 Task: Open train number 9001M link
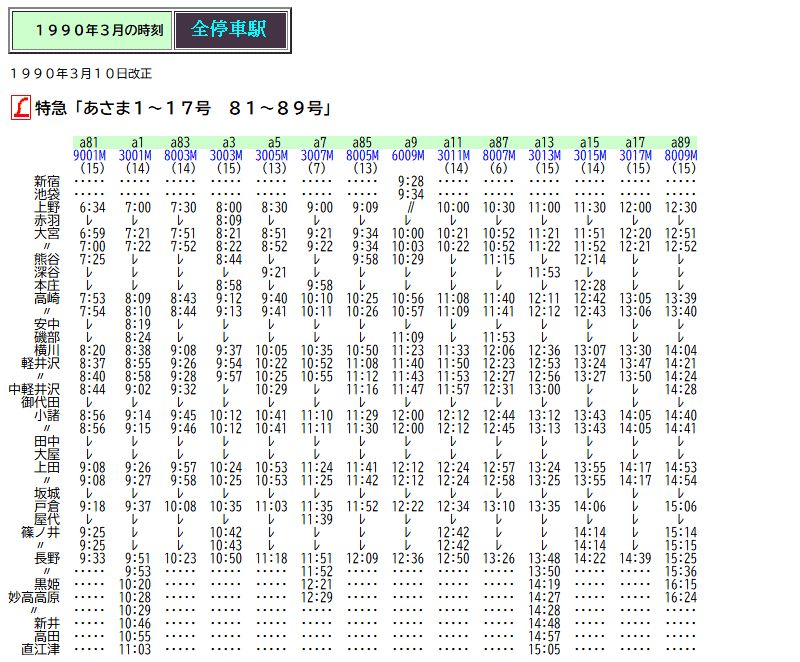click(90, 156)
